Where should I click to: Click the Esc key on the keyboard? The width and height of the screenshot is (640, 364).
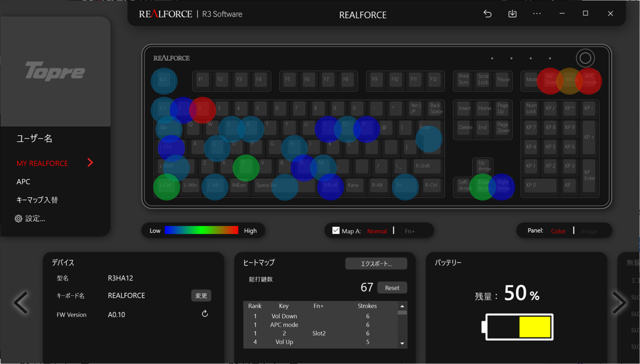coord(163,80)
